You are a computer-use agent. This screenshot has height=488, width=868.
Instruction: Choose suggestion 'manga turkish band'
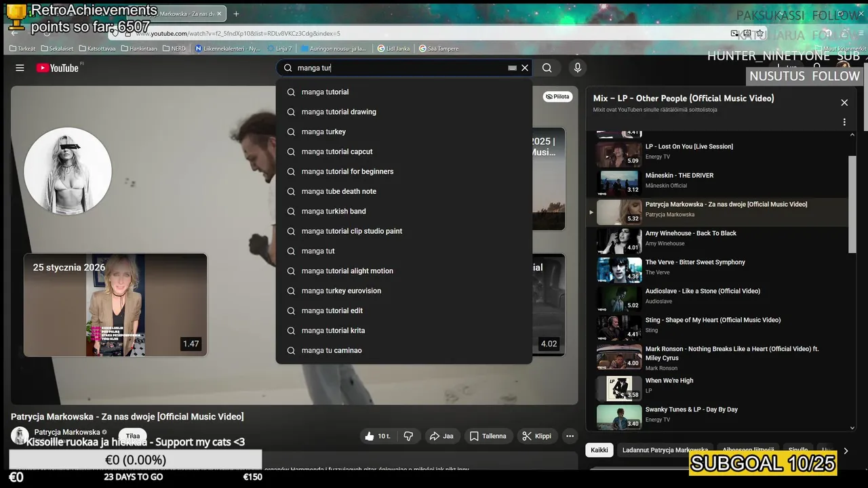click(403, 211)
